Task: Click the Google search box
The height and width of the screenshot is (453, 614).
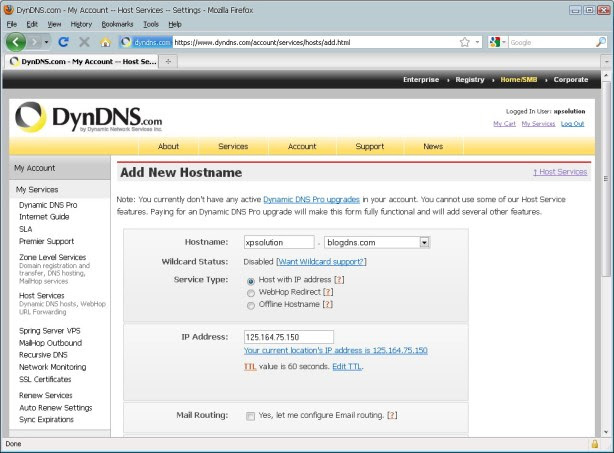Action: pos(551,42)
